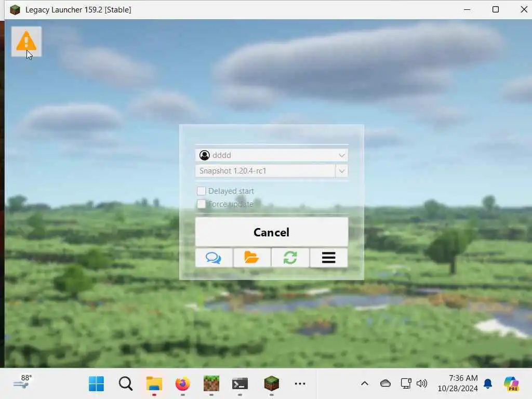532x399 pixels.
Task: Open volume speaker tray icon
Action: (422, 383)
